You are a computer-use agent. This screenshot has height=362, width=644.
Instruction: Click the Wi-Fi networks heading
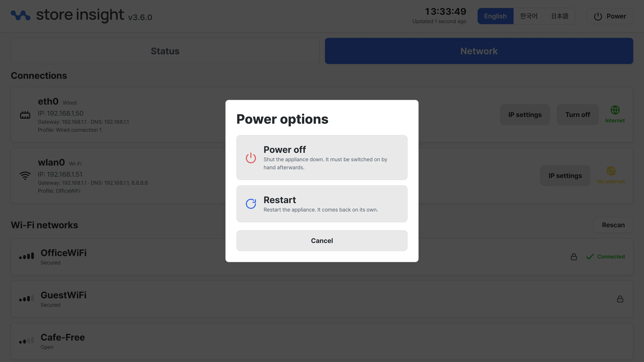[44, 225]
